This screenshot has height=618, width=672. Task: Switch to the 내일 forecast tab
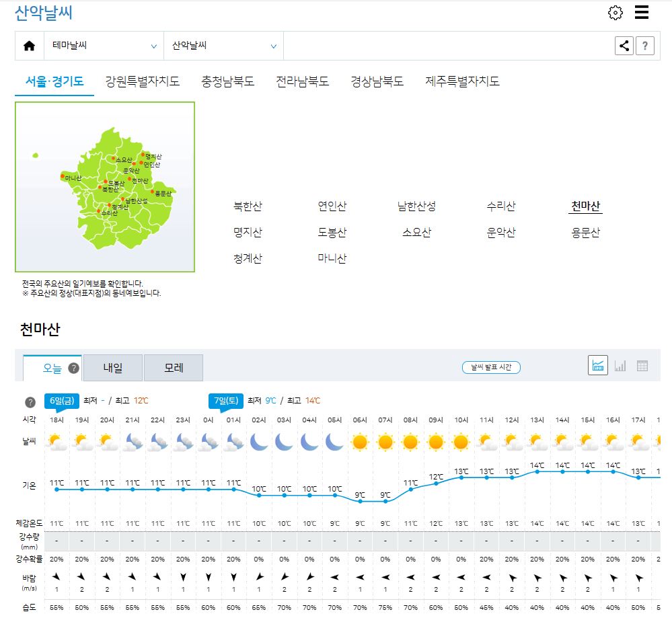click(113, 368)
